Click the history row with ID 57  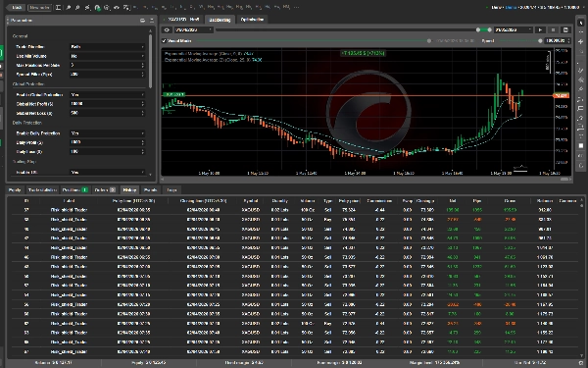click(295, 210)
